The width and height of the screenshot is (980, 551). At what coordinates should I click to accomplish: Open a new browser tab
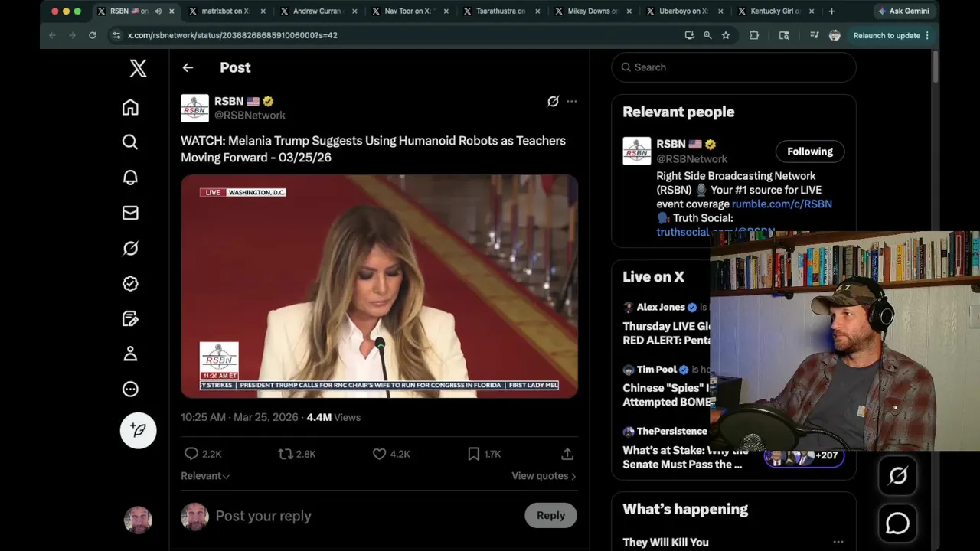[831, 11]
